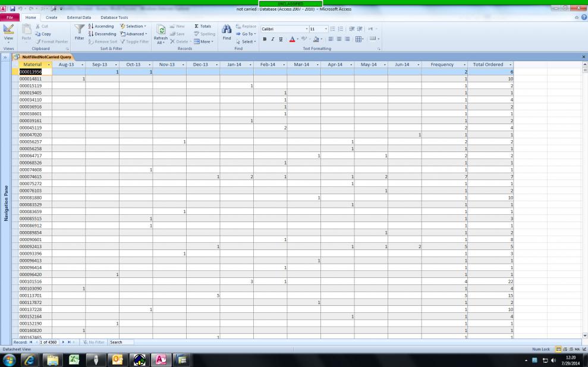Open the Selection filter dropdown

coord(133,26)
